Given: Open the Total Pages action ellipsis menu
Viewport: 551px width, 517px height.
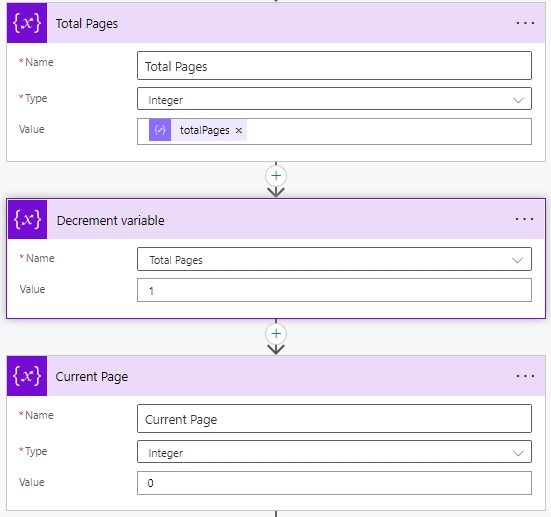Looking at the screenshot, I should click(525, 23).
